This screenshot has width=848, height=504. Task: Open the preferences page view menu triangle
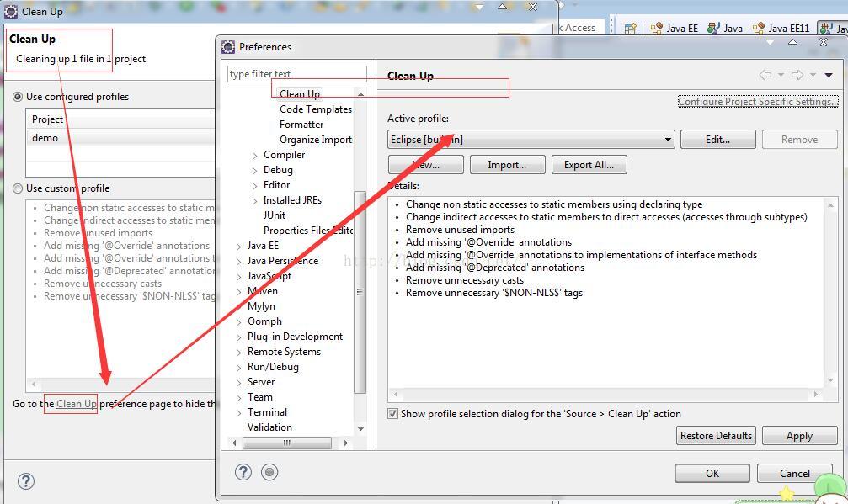click(829, 75)
